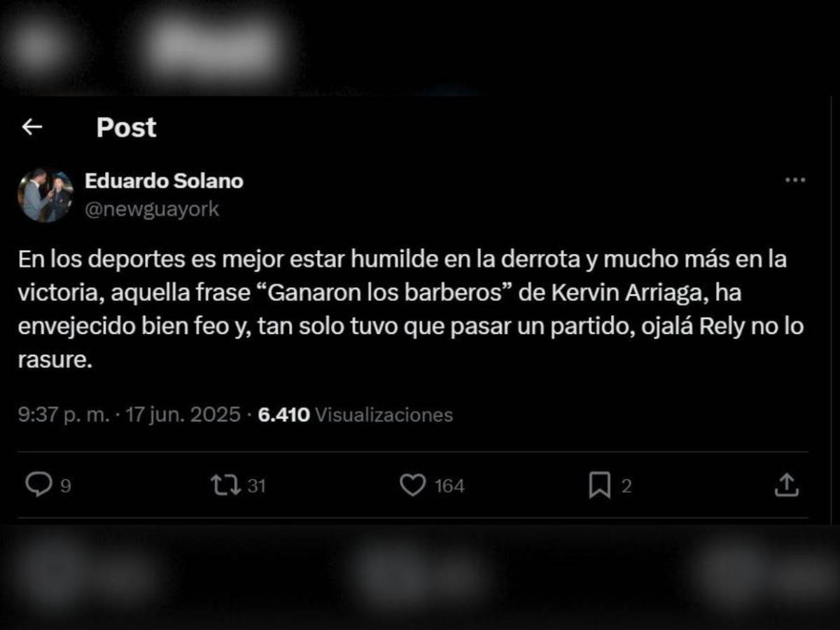The width and height of the screenshot is (840, 630).
Task: Click the repost count 31
Action: click(256, 486)
